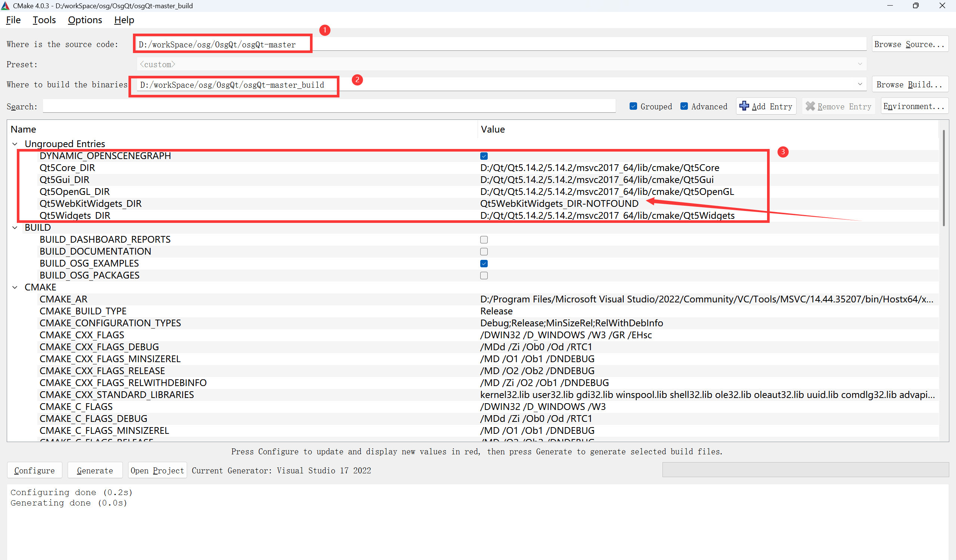
Task: Enable BUILD_DOCUMENTATION checkbox
Action: point(484,251)
